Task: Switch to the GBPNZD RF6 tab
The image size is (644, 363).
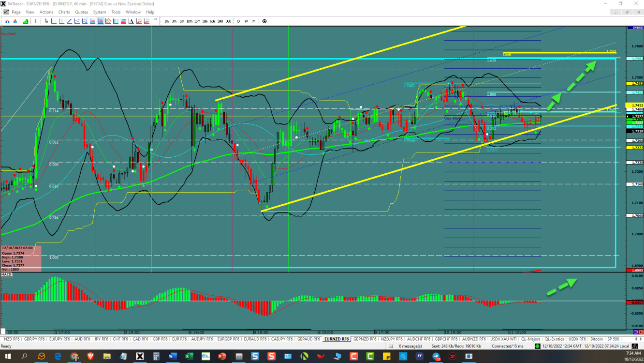Action: tap(365, 339)
